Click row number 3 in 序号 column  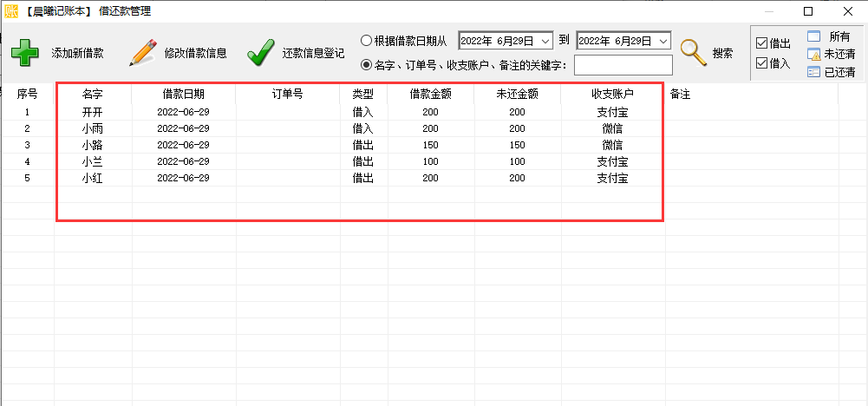click(x=27, y=145)
